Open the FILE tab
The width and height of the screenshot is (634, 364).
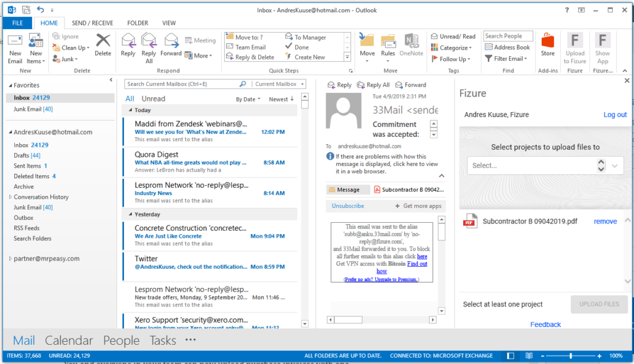click(x=17, y=23)
